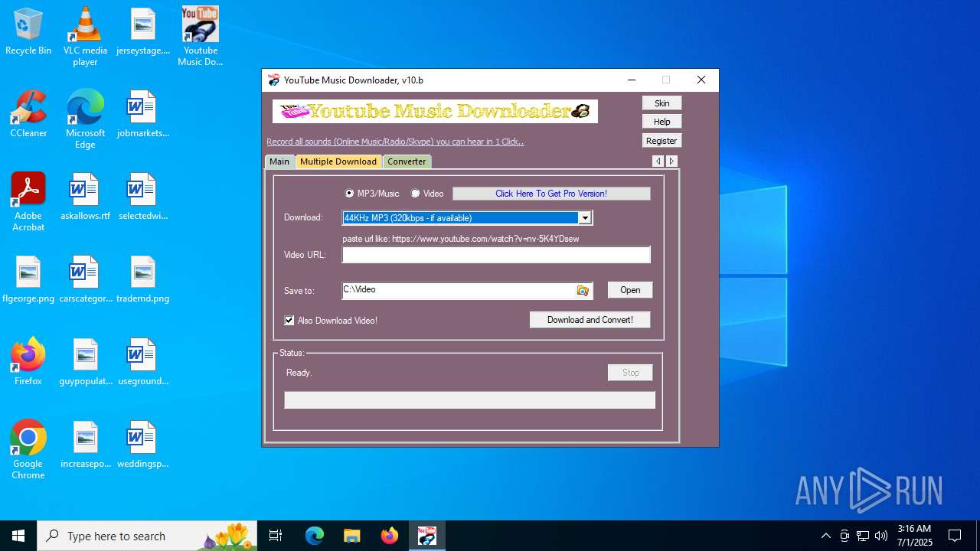Open the Windows Start menu
Viewport: 980px width, 551px height.
(x=18, y=536)
